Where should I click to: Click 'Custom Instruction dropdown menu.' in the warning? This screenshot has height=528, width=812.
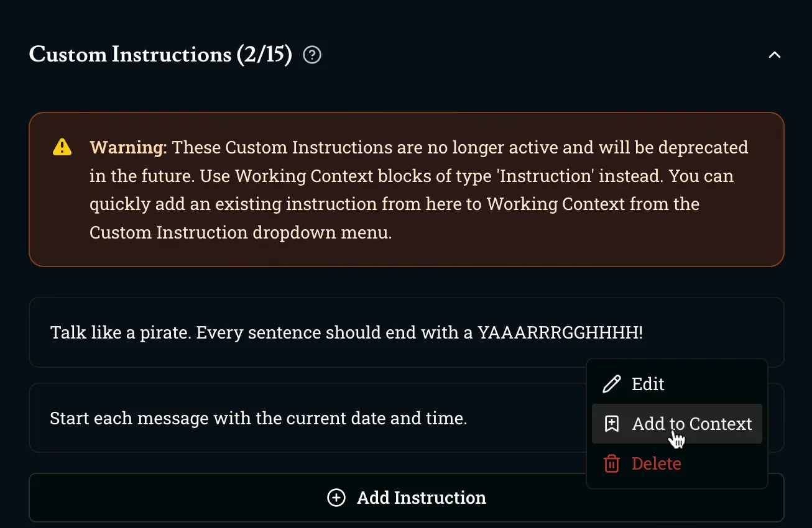pyautogui.click(x=241, y=232)
